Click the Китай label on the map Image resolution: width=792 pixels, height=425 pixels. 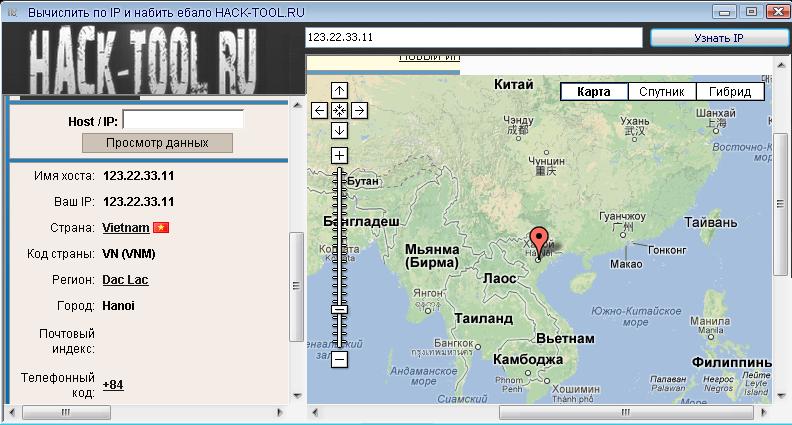point(513,84)
